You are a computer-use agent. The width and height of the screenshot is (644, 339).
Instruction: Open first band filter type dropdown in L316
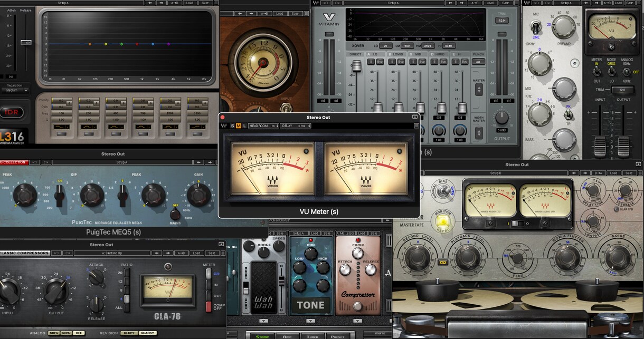61,127
